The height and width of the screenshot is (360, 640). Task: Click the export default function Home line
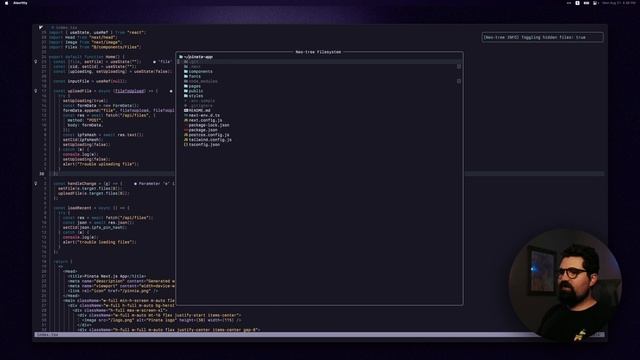tap(87, 57)
